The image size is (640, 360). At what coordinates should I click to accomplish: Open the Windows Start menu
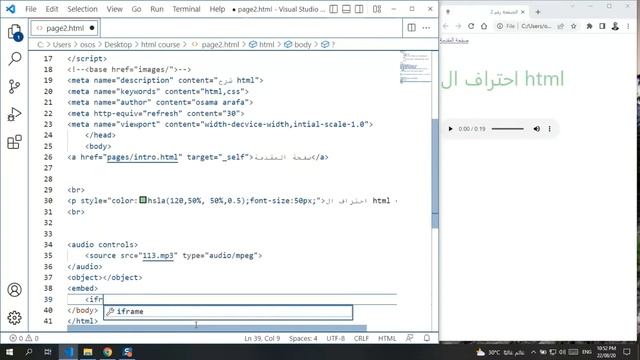9,352
